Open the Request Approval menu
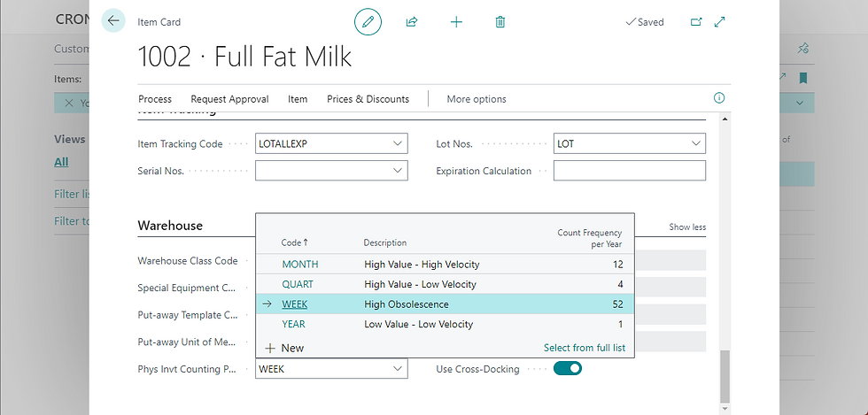Screen dimensions: 868x415 click(x=229, y=99)
